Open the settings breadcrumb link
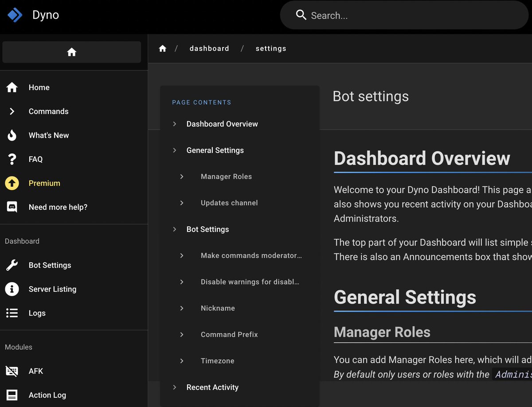The height and width of the screenshot is (407, 532). [x=271, y=48]
